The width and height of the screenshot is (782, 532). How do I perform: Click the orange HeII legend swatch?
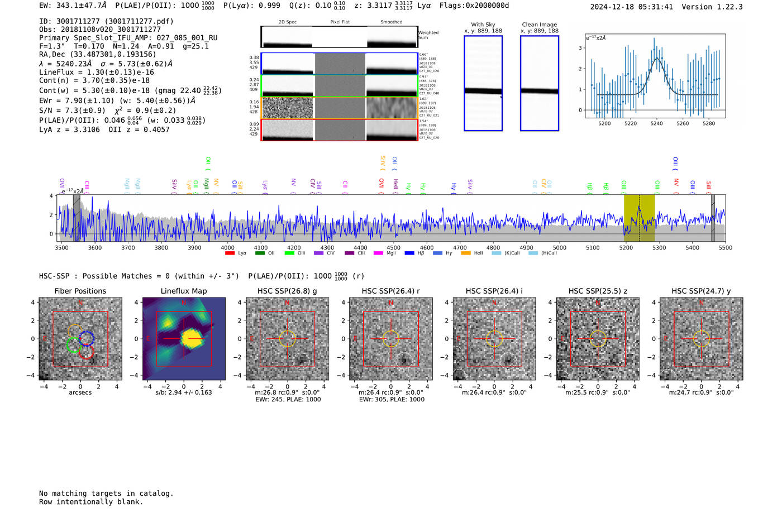pos(466,253)
